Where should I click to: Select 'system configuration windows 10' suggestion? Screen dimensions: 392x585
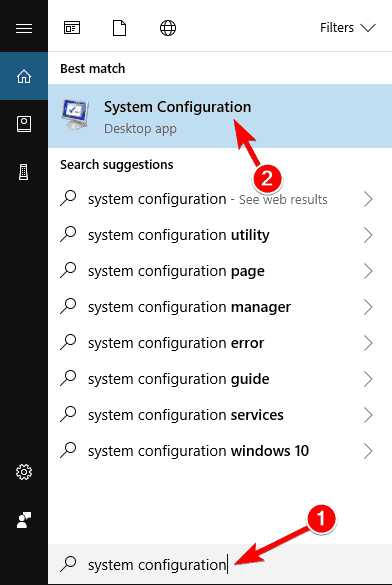click(220, 451)
